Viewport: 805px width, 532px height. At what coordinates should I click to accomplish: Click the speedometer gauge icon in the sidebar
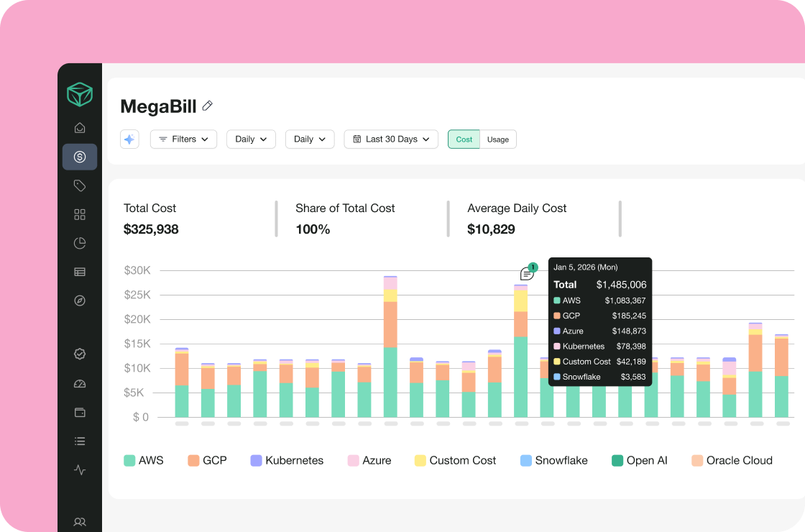pos(80,384)
